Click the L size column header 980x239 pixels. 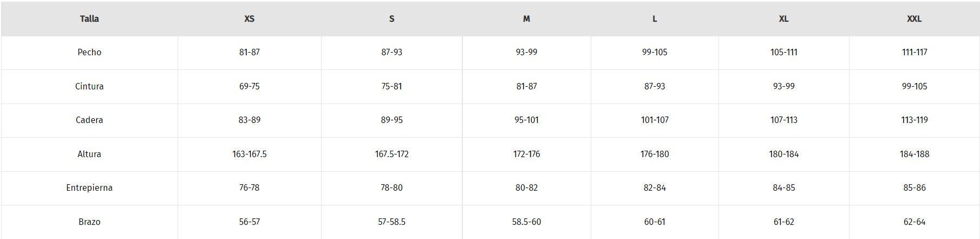pos(655,18)
